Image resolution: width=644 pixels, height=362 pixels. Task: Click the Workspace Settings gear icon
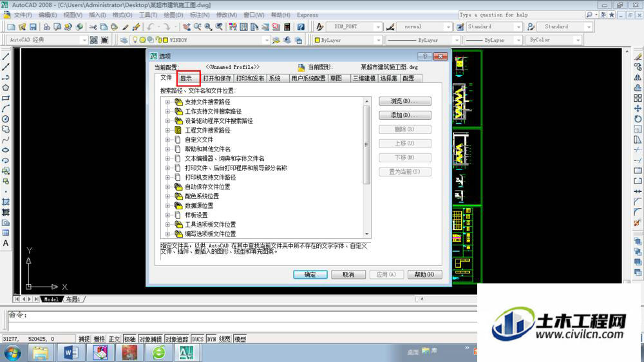coord(93,40)
